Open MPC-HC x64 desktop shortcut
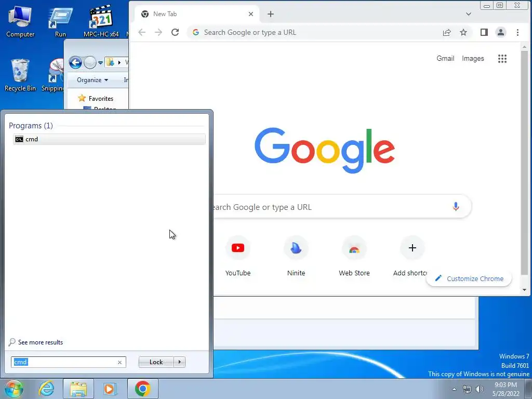 pos(101,21)
